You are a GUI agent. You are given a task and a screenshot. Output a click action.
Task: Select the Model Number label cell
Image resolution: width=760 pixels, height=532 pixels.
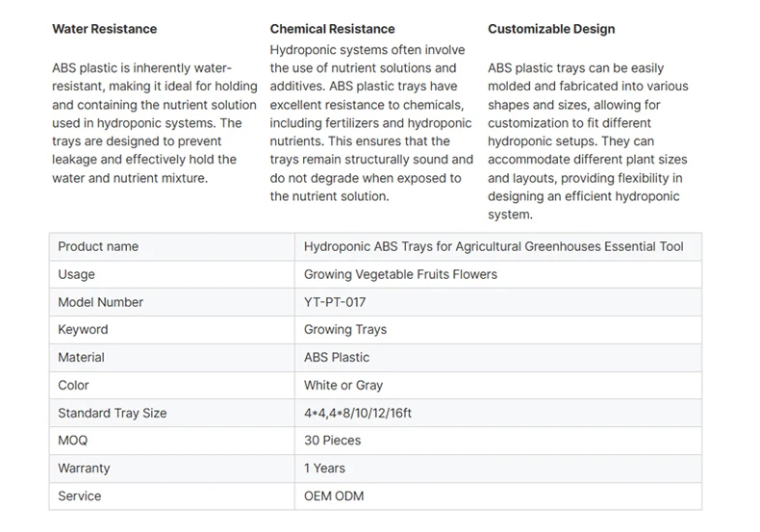(100, 302)
